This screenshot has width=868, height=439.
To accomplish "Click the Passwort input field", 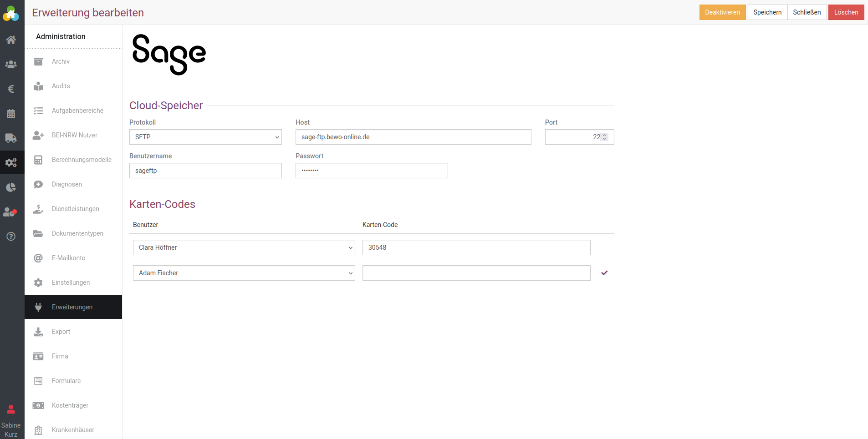I will click(x=372, y=171).
